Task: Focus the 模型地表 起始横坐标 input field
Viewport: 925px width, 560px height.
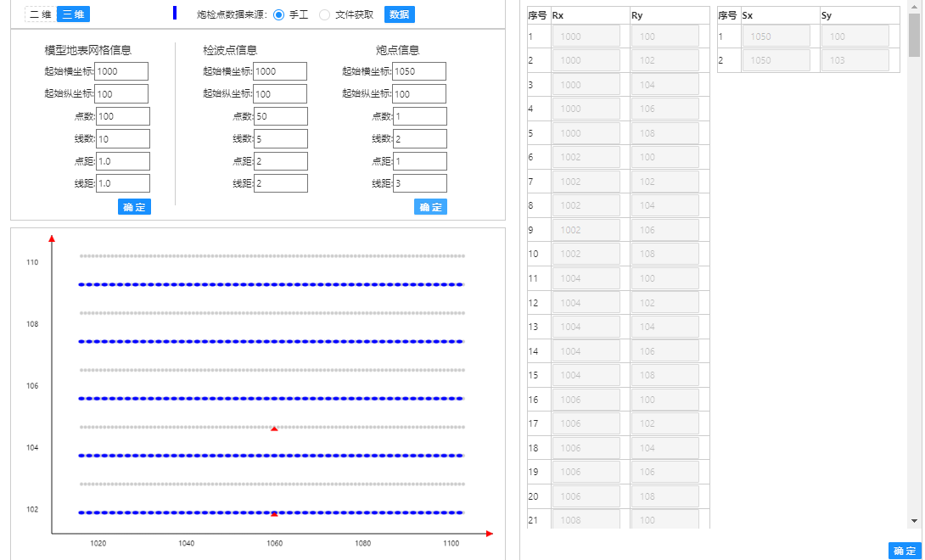Action: (x=122, y=71)
